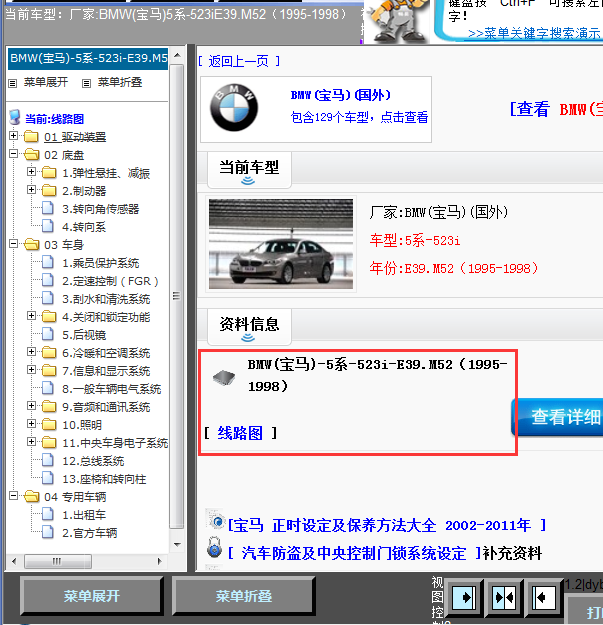This screenshot has width=603, height=625.
Task: Click the computer icon beside 当前:线路图
Action: point(15,118)
